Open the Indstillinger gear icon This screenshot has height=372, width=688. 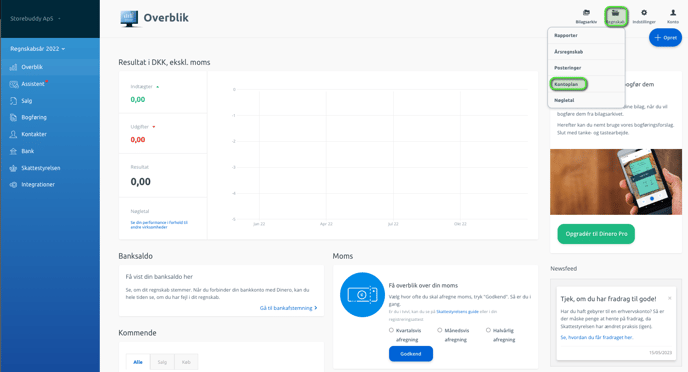pyautogui.click(x=644, y=16)
